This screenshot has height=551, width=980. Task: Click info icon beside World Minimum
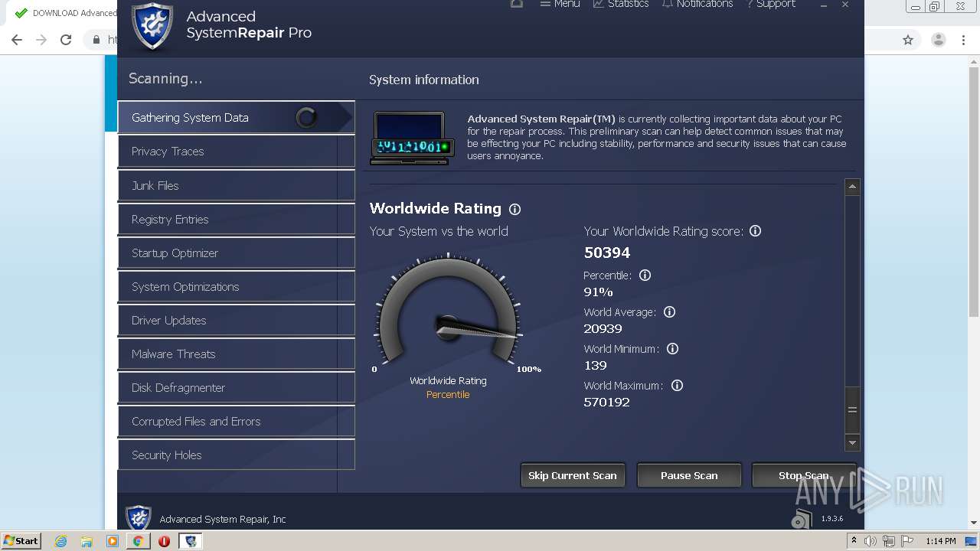click(672, 348)
